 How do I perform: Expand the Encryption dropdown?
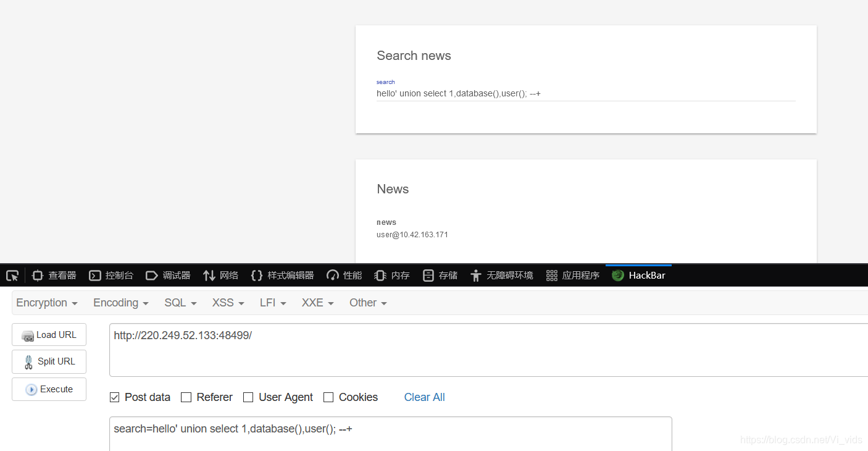point(47,303)
